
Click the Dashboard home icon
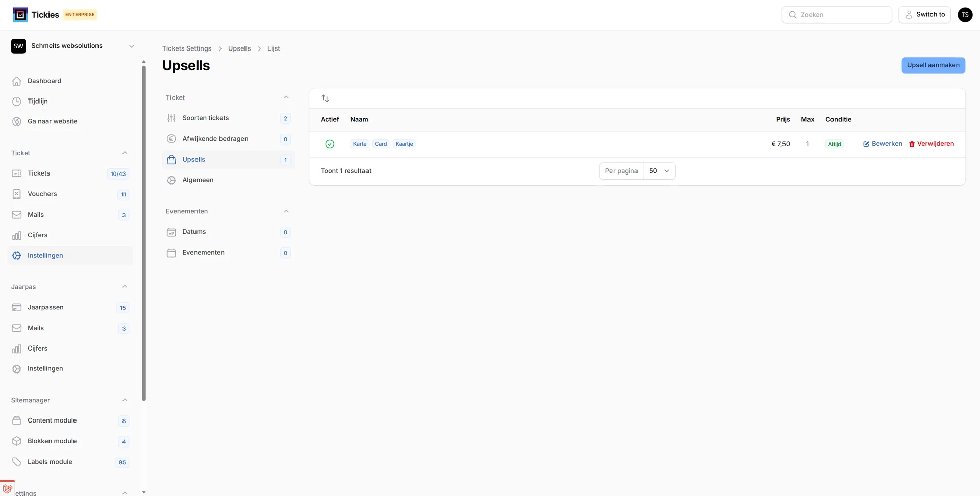[x=17, y=81]
